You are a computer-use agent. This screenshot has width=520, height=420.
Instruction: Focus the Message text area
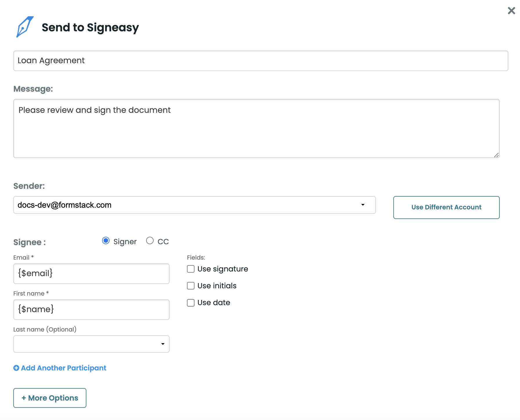256,128
